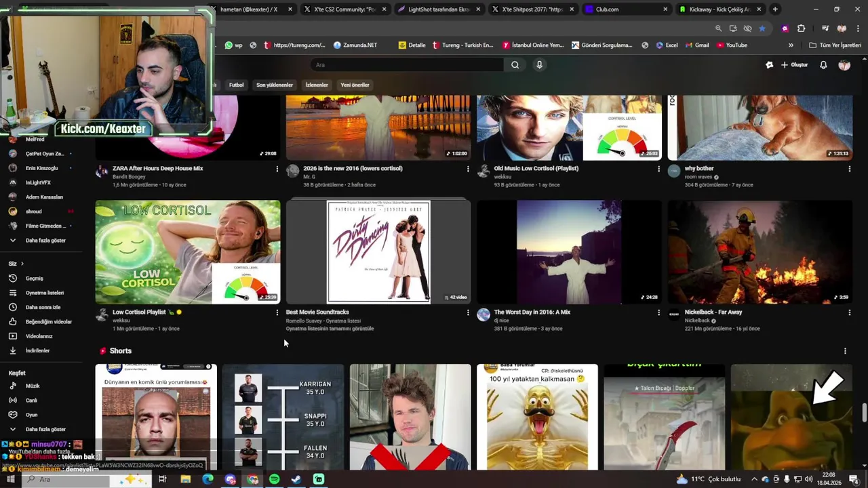Open options menu for Best Movie Soundtracks
The width and height of the screenshot is (868, 488).
[467, 312]
